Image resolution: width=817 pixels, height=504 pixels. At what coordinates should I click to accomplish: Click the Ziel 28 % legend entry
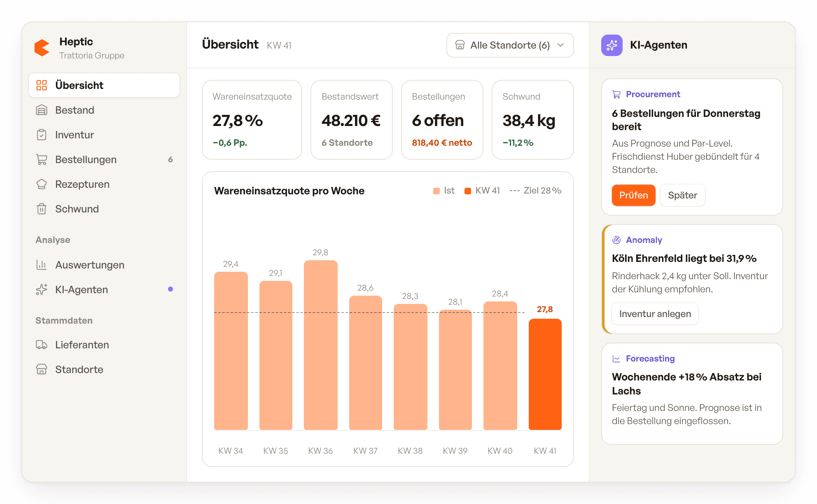coord(535,191)
